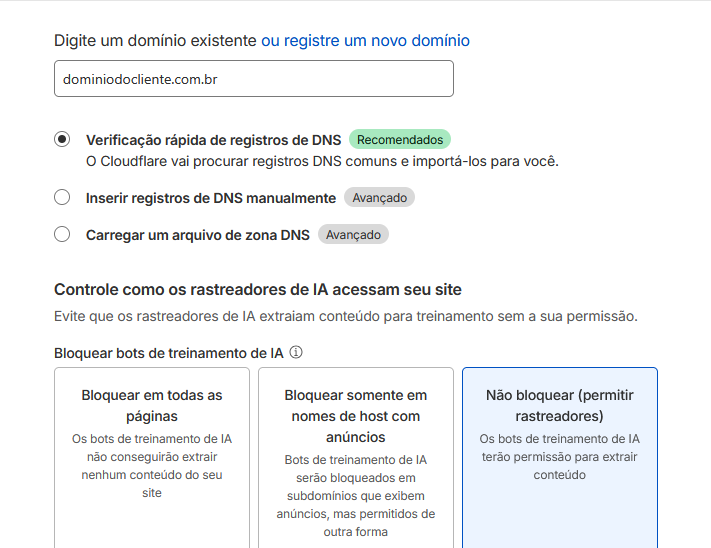Click the 'O Cloudflare vai procurar registros' description

[322, 161]
